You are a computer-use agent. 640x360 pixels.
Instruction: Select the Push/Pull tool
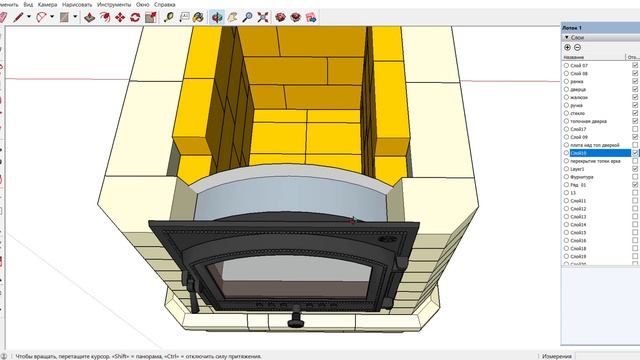coord(89,17)
